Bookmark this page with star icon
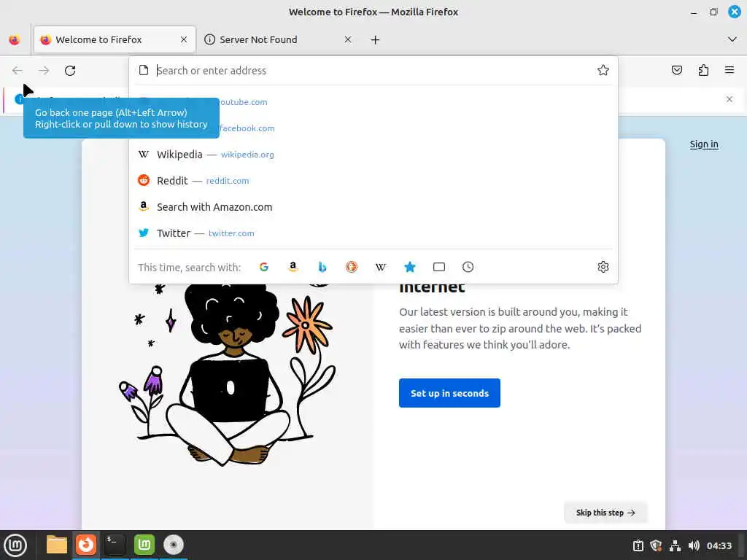The image size is (747, 560). pos(603,71)
